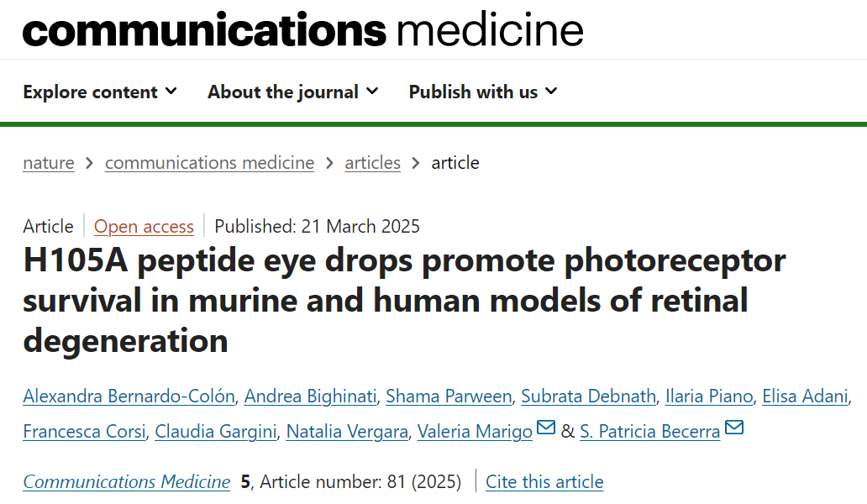Click the Communications Medicine journal logo

(302, 30)
